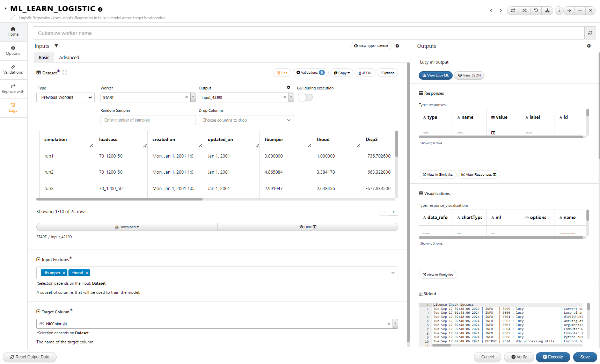
Task: Click View JSON eye button in Outputs
Action: 469,75
